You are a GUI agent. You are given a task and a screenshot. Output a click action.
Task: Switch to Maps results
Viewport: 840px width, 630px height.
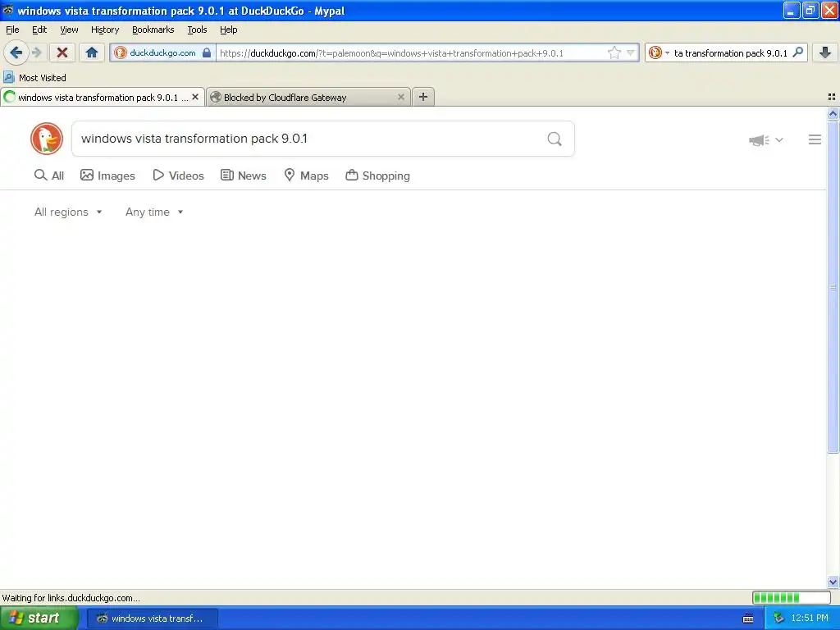tap(306, 176)
